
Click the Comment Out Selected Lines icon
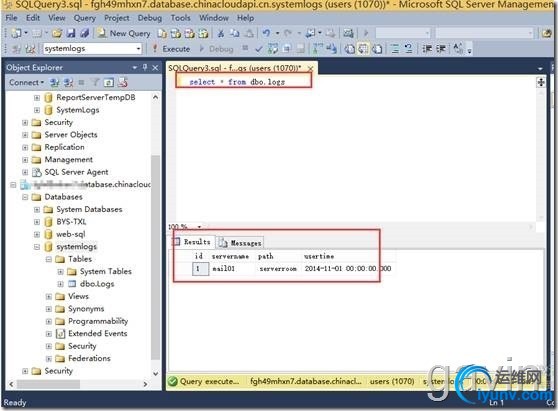click(395, 49)
